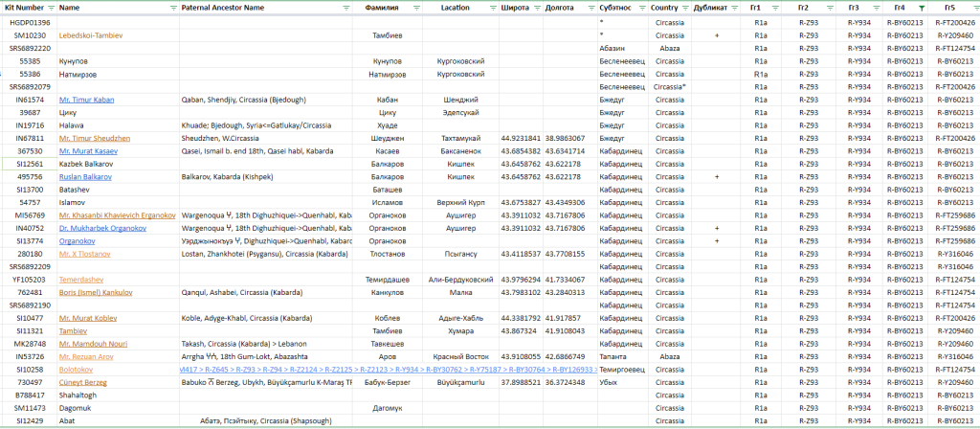This screenshot has height=429, width=980.
Task: Click the Али-Бердуковский location cell
Action: [x=460, y=280]
